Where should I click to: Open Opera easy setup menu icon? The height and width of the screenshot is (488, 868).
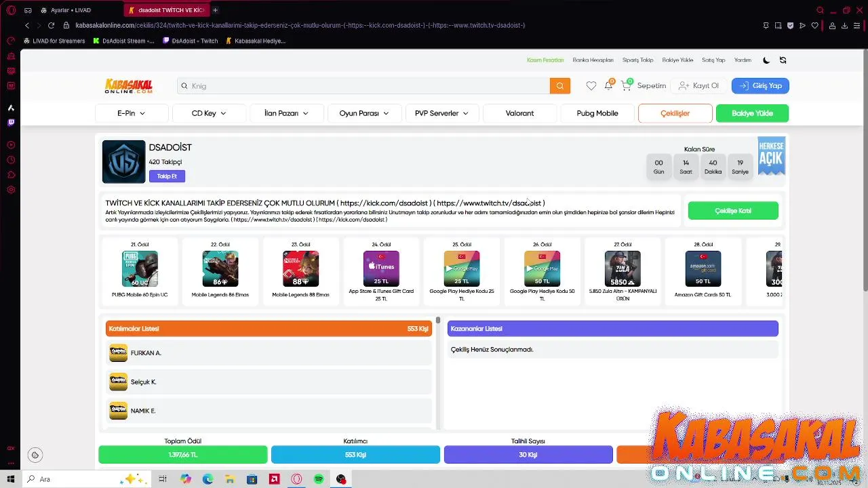[857, 25]
